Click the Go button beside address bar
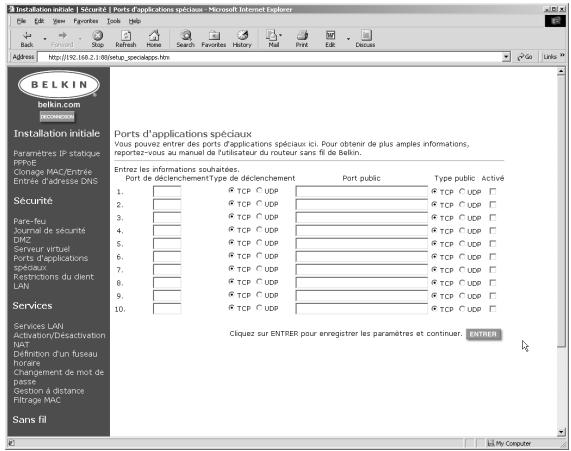 pos(525,57)
